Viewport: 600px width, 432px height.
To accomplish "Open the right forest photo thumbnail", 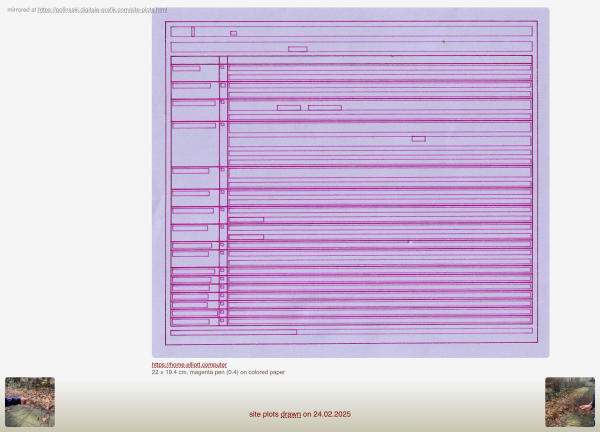I will (x=570, y=402).
